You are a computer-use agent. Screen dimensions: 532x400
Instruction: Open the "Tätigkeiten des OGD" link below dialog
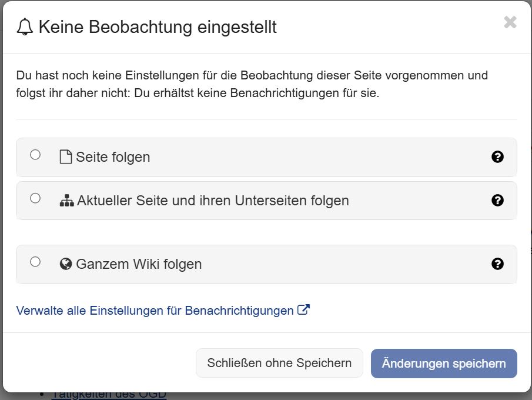tap(109, 395)
